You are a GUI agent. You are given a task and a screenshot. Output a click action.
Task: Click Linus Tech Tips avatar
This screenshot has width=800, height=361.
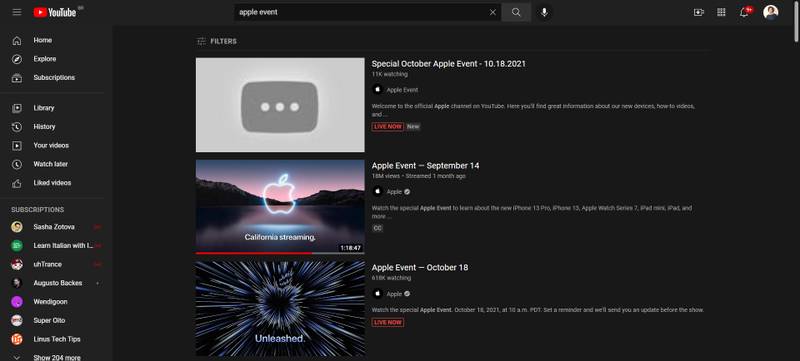click(17, 339)
